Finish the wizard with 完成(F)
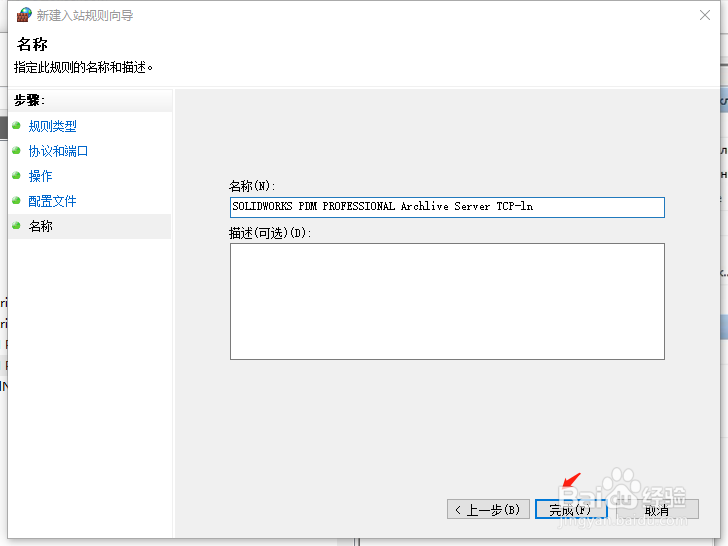 click(x=571, y=509)
